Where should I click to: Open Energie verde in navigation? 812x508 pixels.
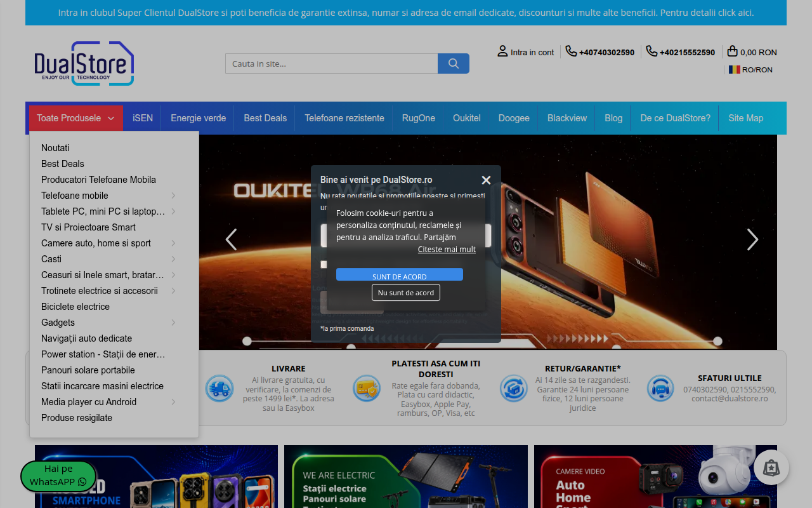coord(199,118)
